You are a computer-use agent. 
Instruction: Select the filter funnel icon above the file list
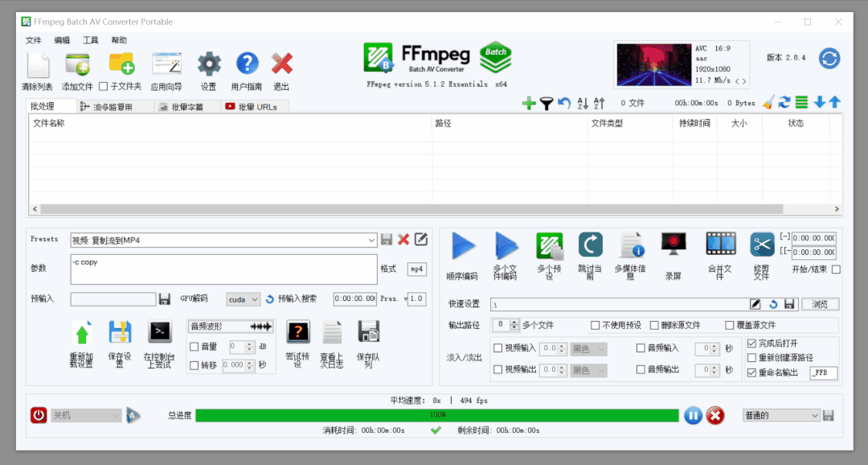coord(547,103)
